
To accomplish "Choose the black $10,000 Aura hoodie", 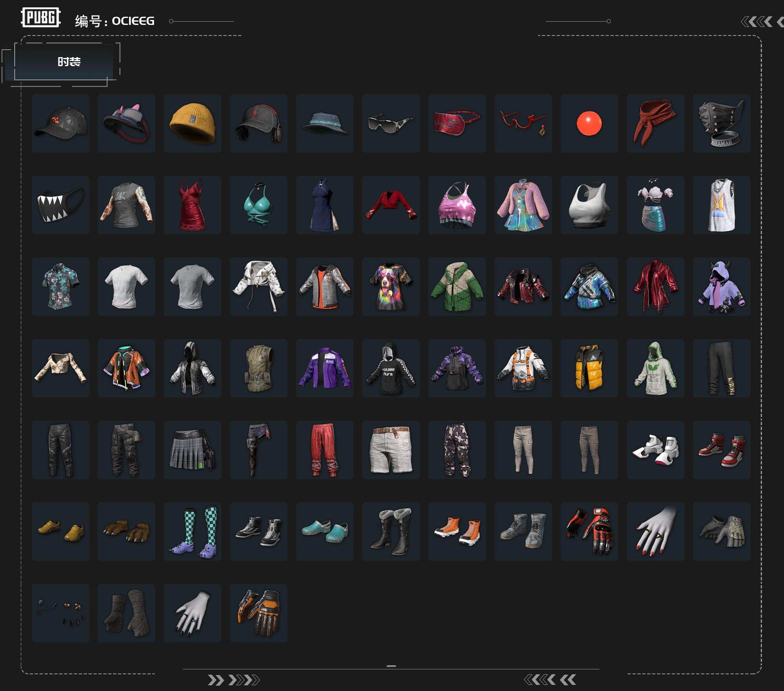I will [x=391, y=368].
